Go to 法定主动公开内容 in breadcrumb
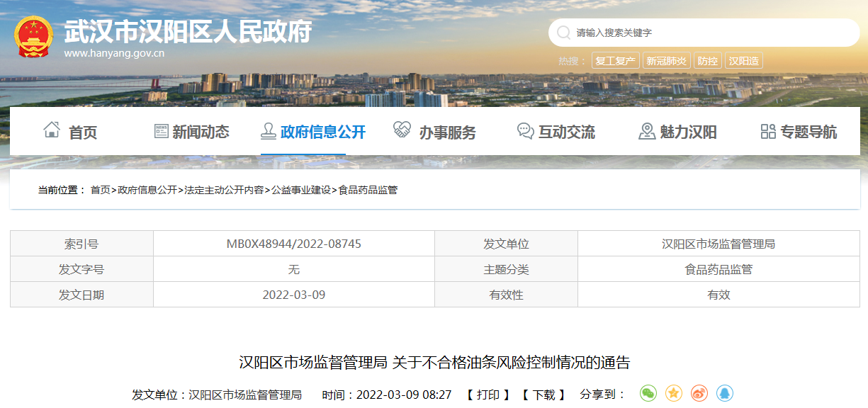Image resolution: width=868 pixels, height=408 pixels. tap(224, 190)
